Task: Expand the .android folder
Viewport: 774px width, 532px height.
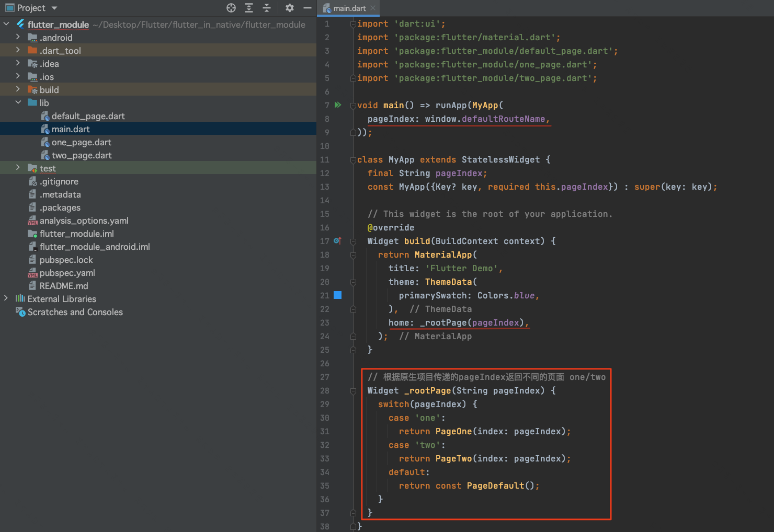Action: (x=18, y=37)
